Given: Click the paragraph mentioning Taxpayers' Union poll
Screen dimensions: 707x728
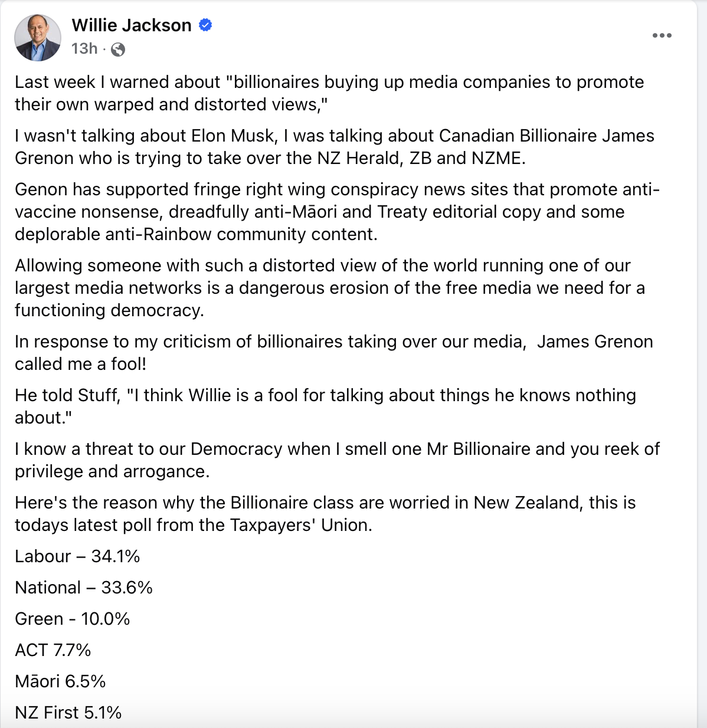Looking at the screenshot, I should pos(325,514).
